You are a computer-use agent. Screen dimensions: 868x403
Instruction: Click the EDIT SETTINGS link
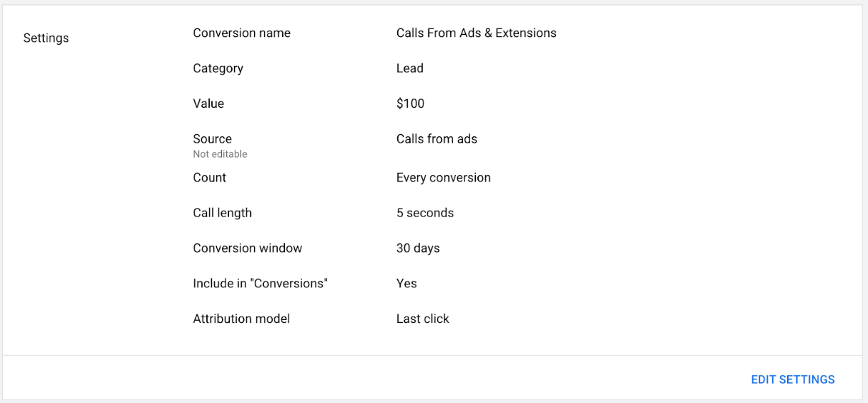point(792,380)
